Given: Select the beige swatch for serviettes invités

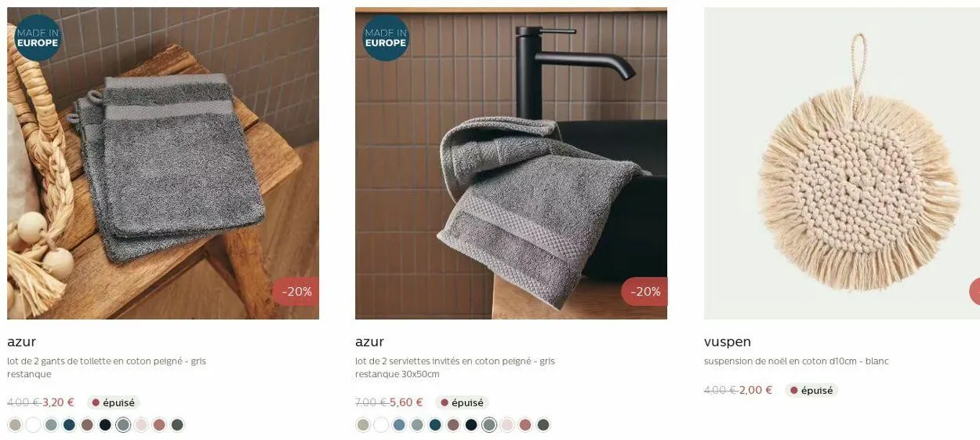Looking at the screenshot, I should [x=363, y=425].
